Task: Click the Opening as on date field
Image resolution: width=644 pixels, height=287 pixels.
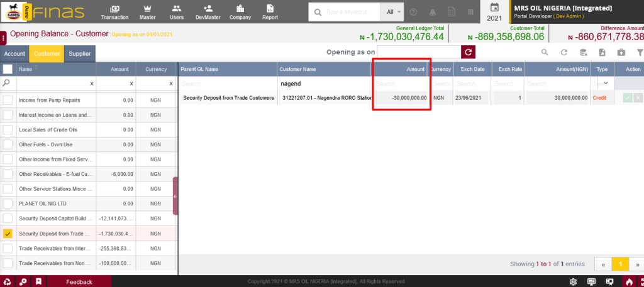Action: pyautogui.click(x=419, y=52)
